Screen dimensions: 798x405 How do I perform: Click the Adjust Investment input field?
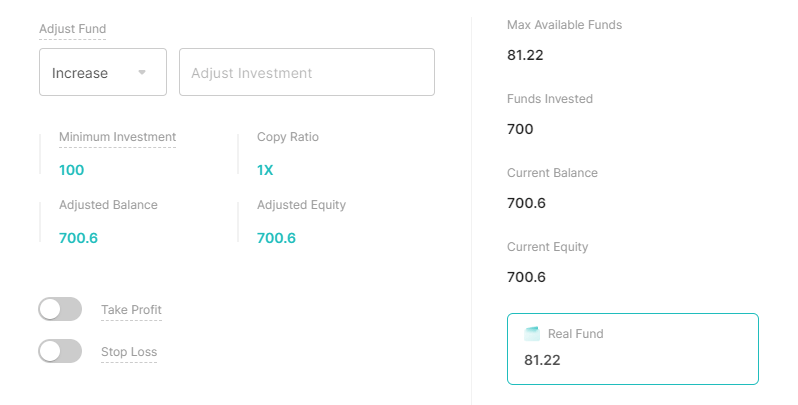pos(307,72)
